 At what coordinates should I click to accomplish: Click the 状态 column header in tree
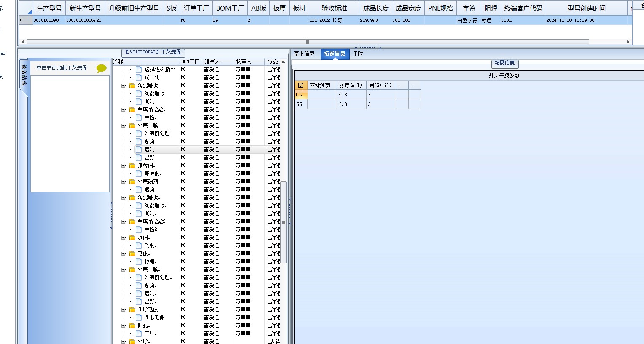coord(273,61)
